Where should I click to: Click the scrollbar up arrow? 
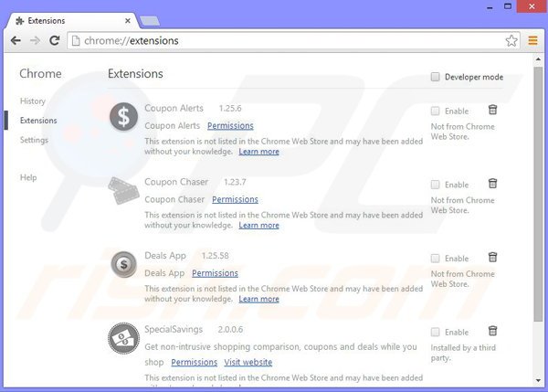pyautogui.click(x=538, y=59)
